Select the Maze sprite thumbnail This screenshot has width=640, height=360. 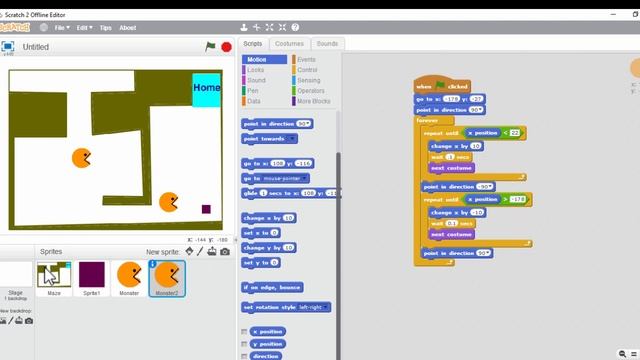point(54,278)
